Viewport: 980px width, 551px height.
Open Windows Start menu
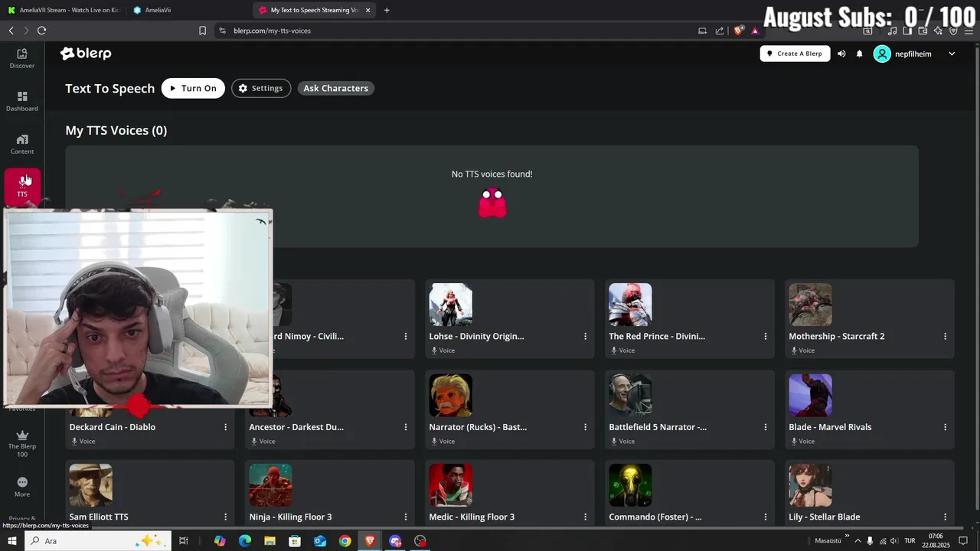tap(11, 541)
